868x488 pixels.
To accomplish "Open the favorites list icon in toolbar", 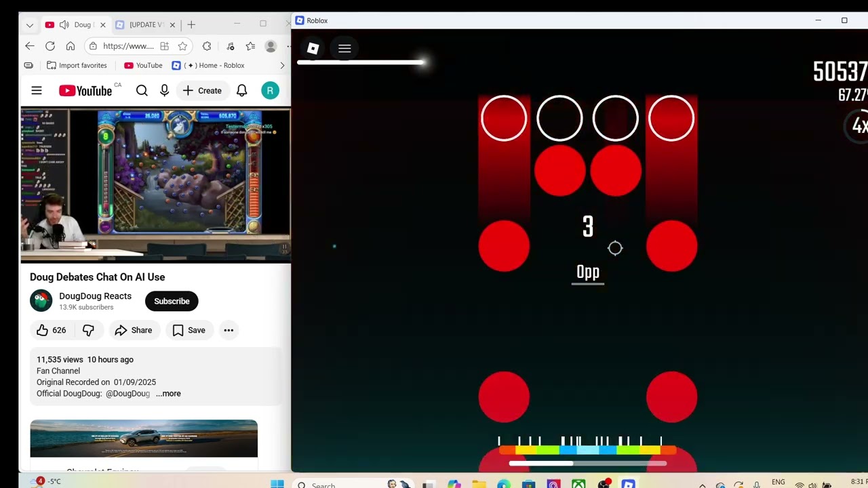I will pos(250,46).
